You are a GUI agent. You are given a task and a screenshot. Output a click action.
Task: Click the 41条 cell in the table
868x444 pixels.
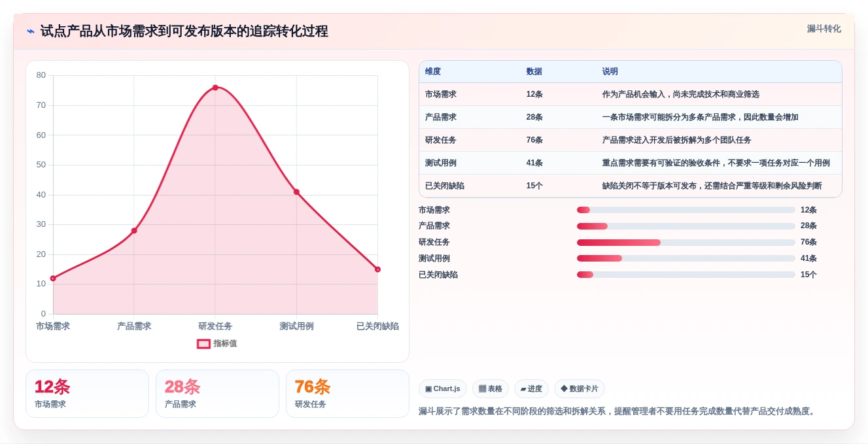tap(534, 163)
